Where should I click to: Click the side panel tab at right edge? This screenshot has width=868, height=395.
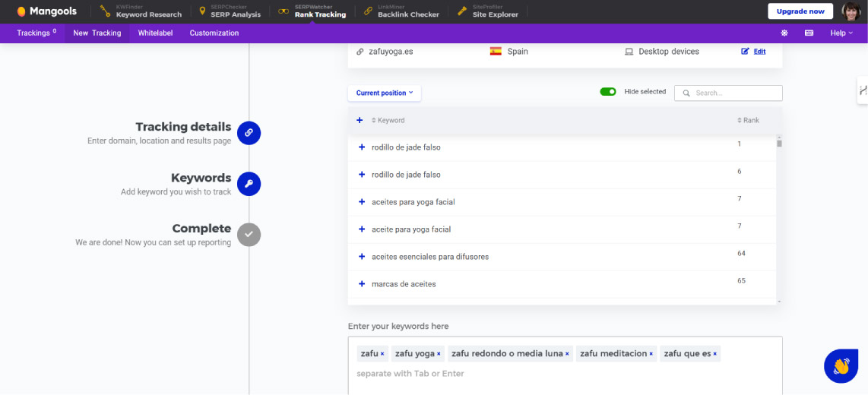tap(863, 90)
